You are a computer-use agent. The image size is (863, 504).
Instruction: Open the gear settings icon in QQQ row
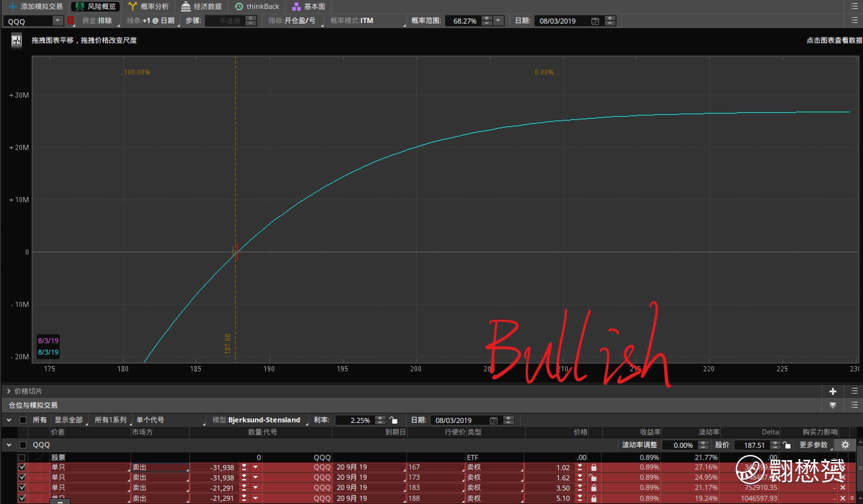click(845, 445)
